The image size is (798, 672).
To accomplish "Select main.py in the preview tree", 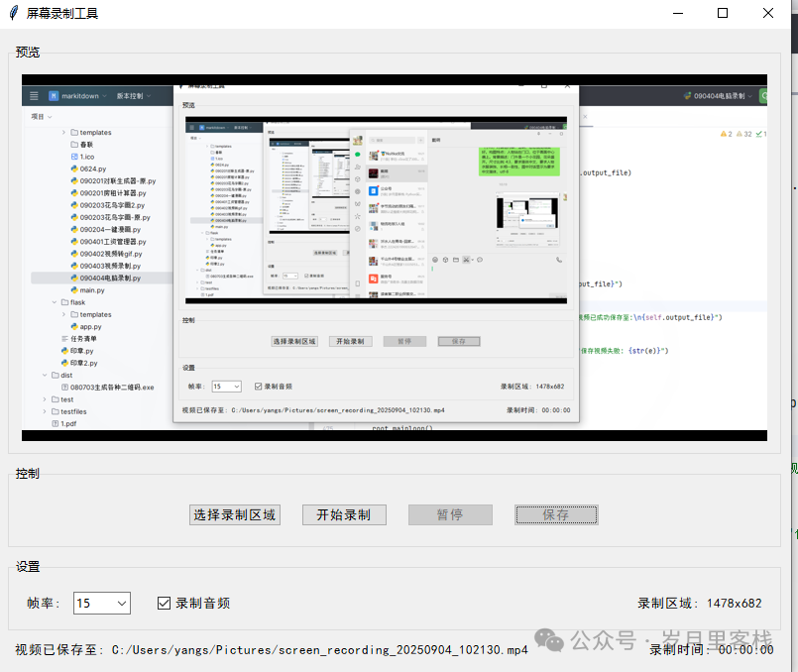I will tap(87, 290).
